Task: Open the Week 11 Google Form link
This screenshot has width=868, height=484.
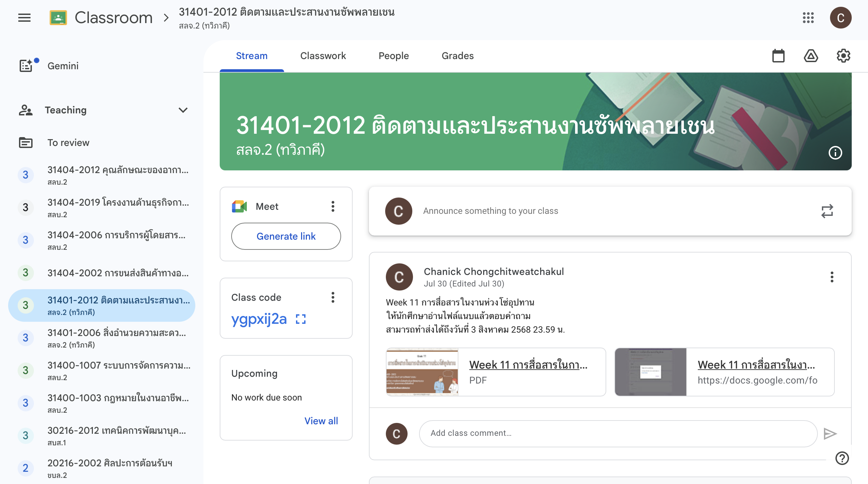Action: 756,365
